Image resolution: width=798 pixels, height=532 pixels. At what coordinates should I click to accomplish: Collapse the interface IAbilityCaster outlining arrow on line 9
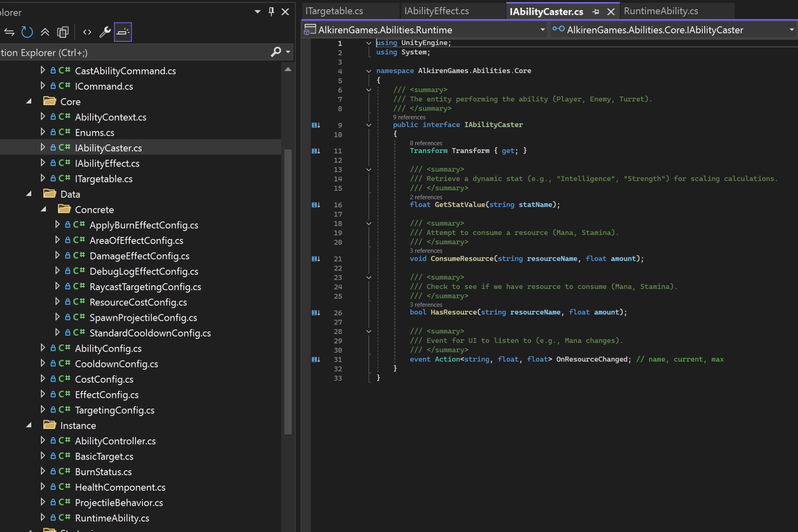(x=369, y=125)
